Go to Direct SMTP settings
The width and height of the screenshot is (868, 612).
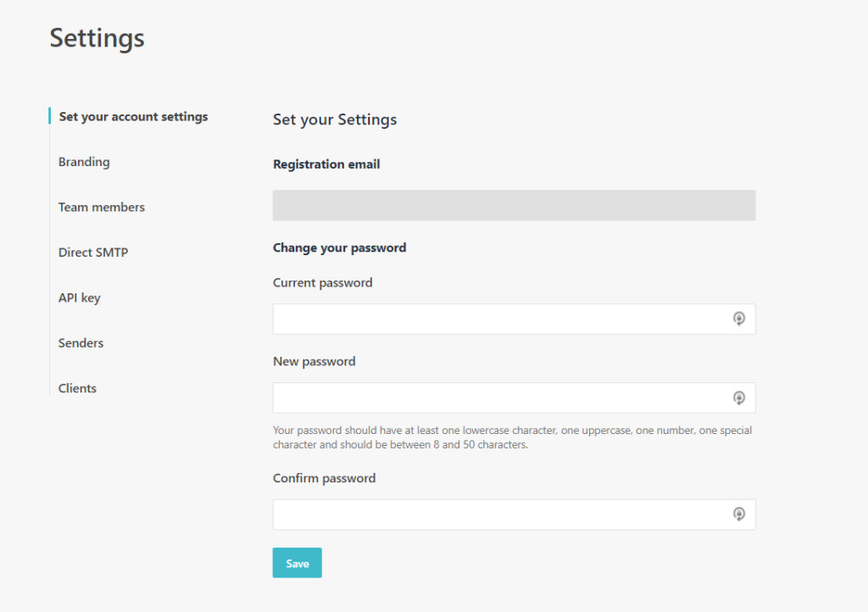(x=93, y=253)
